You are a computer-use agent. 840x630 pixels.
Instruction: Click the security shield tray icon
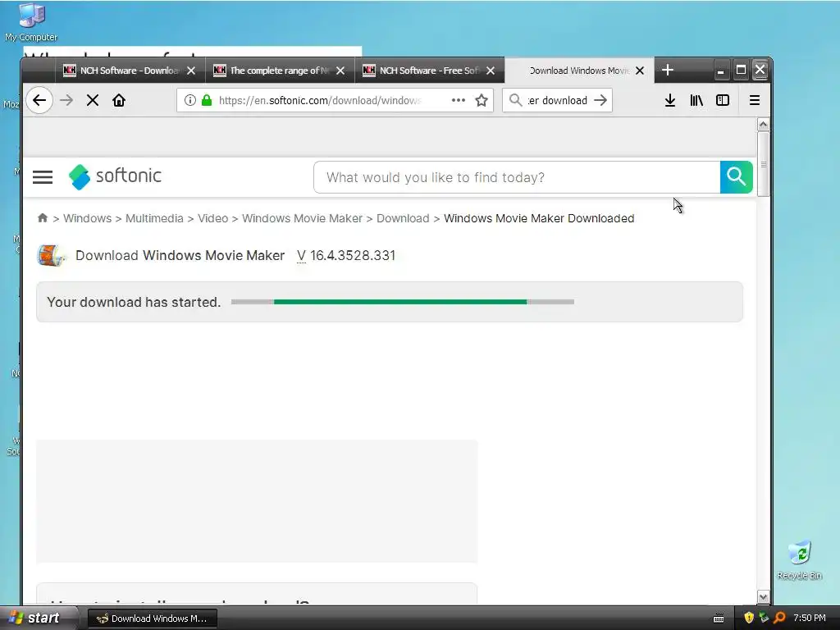[749, 618]
